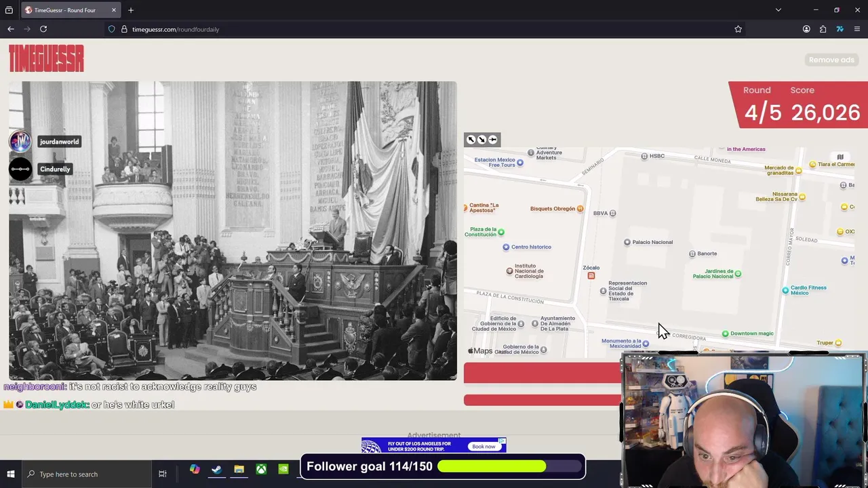868x488 pixels.
Task: Expand the list all tabs dropdown
Action: [x=778, y=10]
